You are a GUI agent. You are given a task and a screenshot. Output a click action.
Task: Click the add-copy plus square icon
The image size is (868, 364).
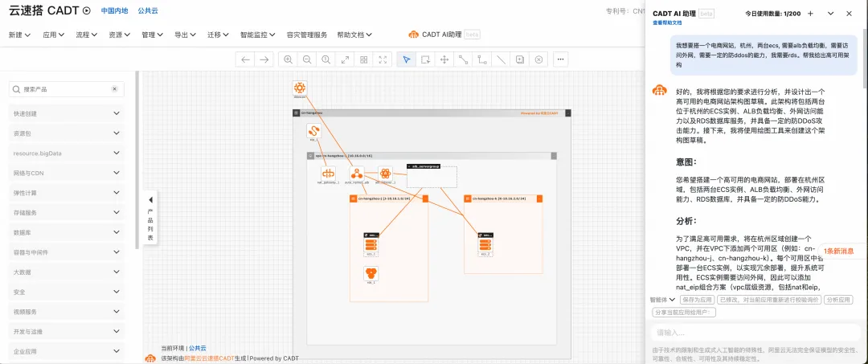pyautogui.click(x=520, y=59)
